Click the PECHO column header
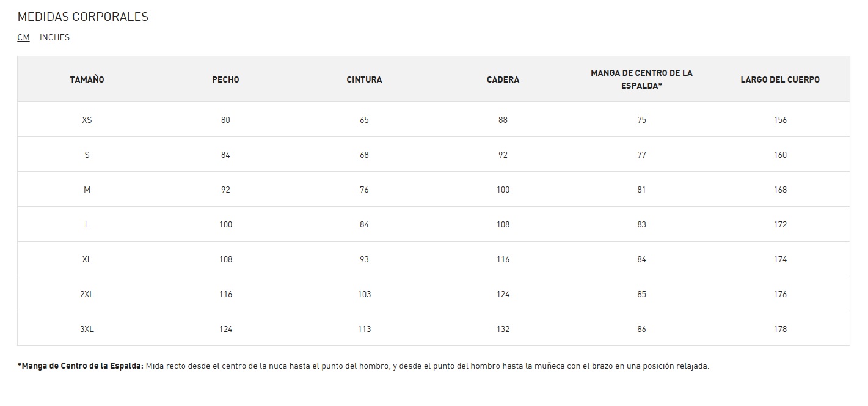Image resolution: width=868 pixels, height=406 pixels. coord(225,79)
